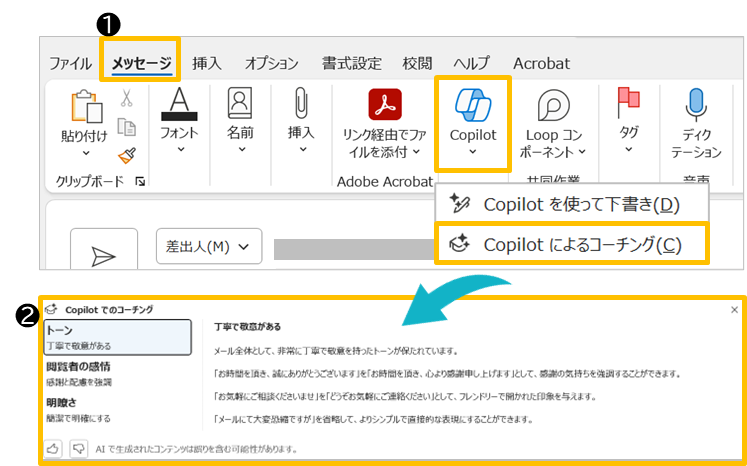Click the thumbs down feedback icon
The width and height of the screenshot is (747, 466).
pyautogui.click(x=80, y=448)
